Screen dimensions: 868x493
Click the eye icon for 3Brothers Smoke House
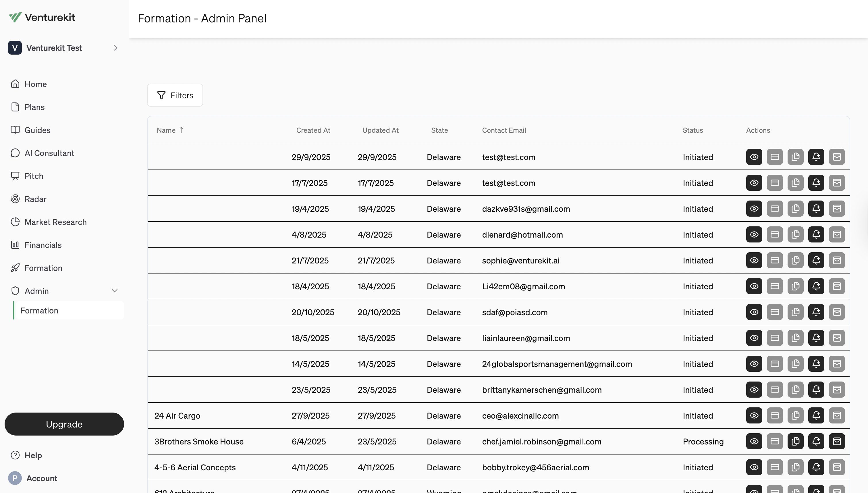coord(754,441)
